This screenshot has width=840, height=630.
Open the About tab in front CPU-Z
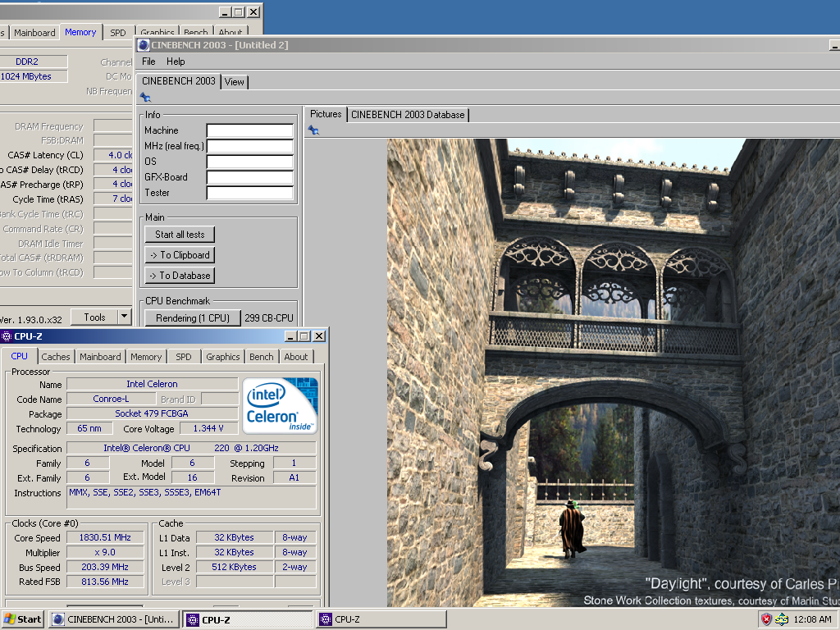pyautogui.click(x=295, y=357)
